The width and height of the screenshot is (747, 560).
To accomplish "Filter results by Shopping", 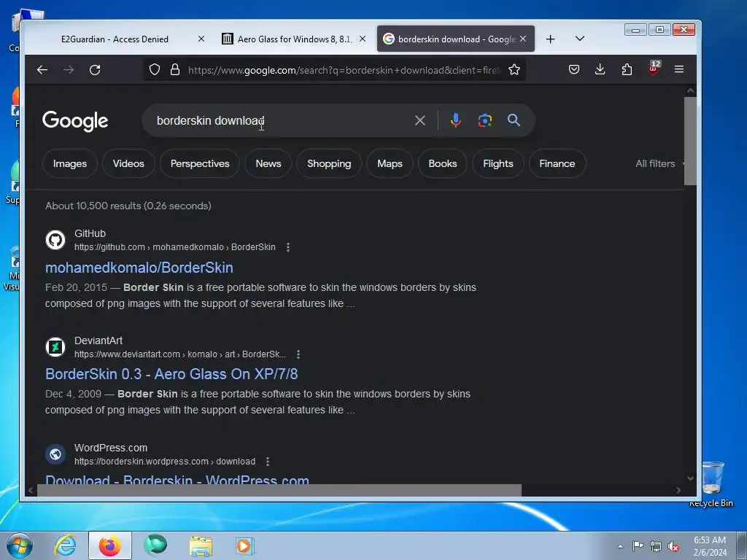I will 329,164.
